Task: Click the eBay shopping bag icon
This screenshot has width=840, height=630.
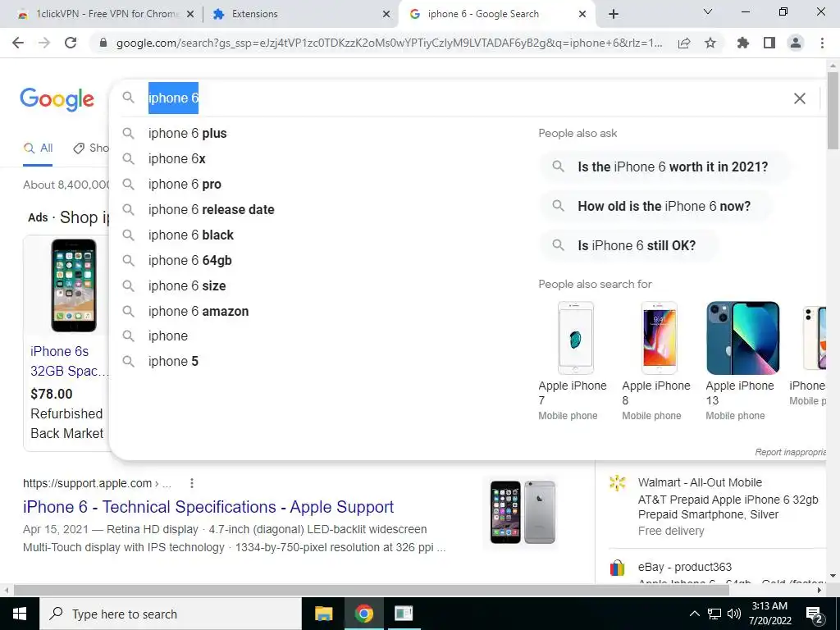Action: coord(617,568)
